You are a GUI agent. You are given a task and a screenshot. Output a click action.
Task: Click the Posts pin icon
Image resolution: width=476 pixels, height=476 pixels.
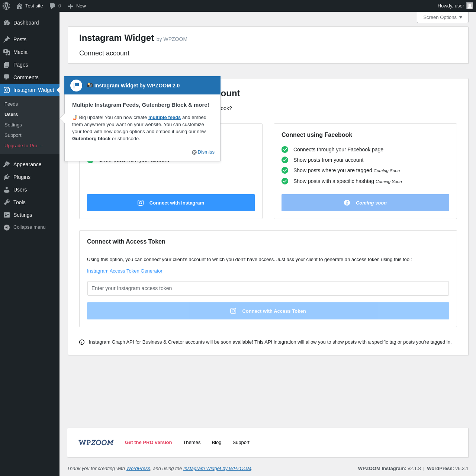click(x=7, y=39)
